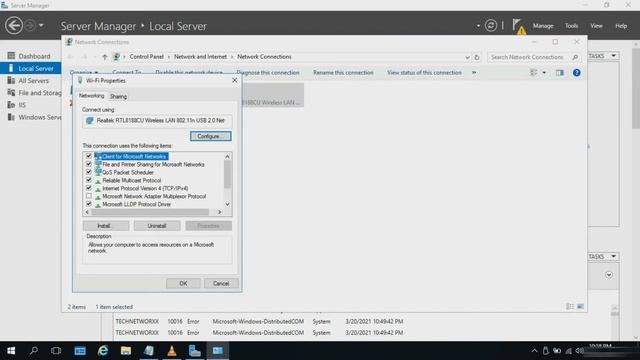Toggle the preview pane icon
This screenshot has width=640, height=360.
(560, 73)
